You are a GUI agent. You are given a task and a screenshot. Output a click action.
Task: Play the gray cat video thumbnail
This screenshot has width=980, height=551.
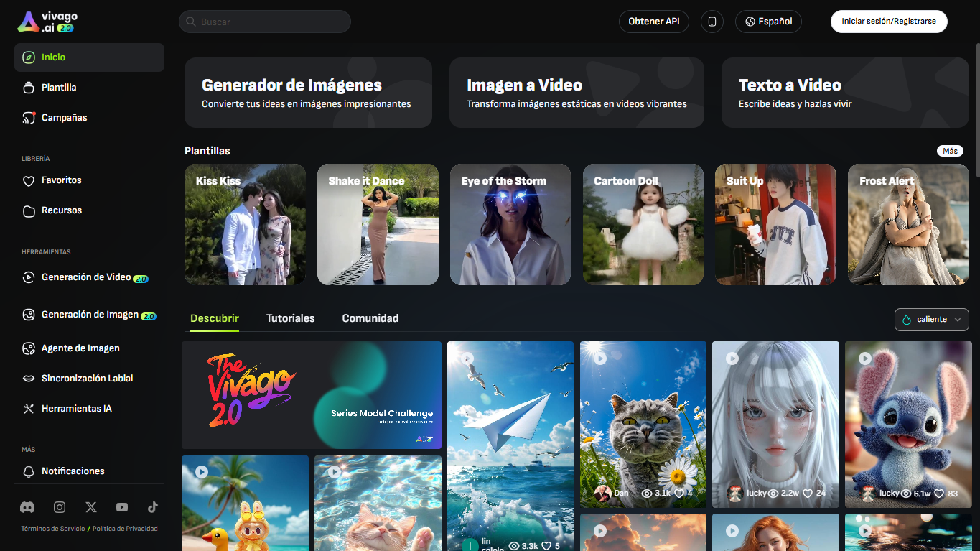point(599,358)
